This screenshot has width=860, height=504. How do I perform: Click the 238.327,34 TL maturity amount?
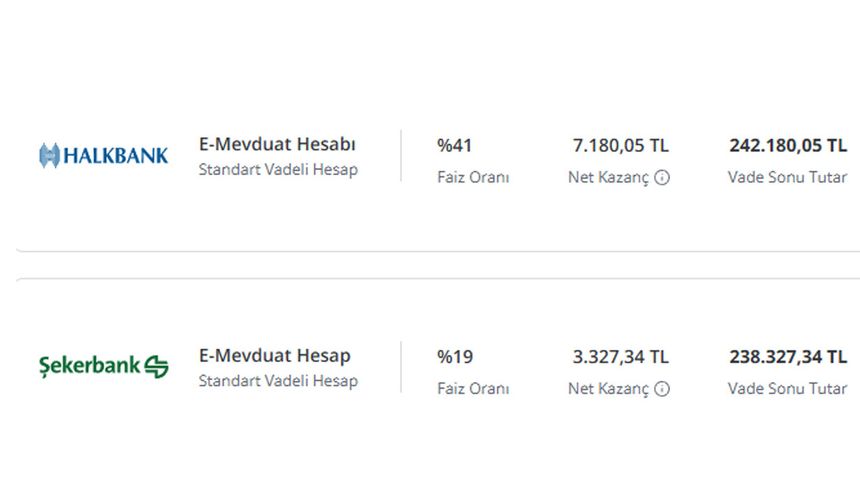(x=788, y=357)
